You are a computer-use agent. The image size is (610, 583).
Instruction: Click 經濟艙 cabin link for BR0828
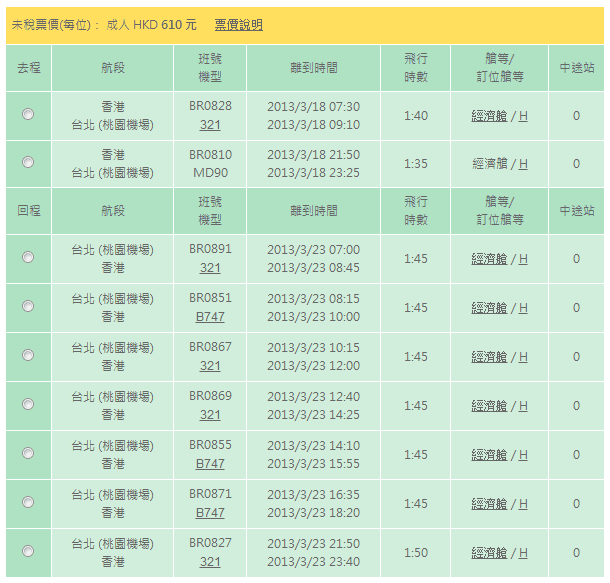coord(489,116)
